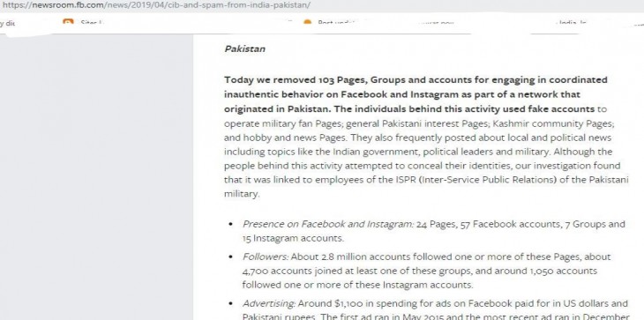Click the orange square bookmark icon

(x=68, y=21)
